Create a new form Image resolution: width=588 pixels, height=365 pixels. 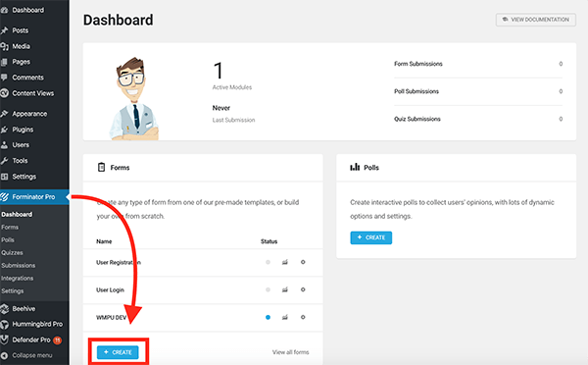[x=118, y=352]
